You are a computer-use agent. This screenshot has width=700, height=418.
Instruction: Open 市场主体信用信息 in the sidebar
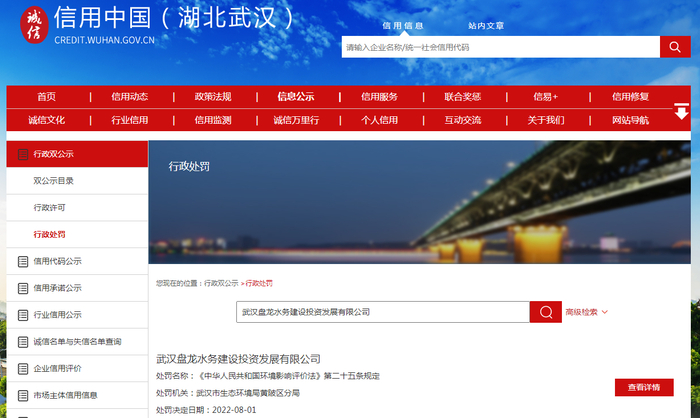[x=77, y=395]
